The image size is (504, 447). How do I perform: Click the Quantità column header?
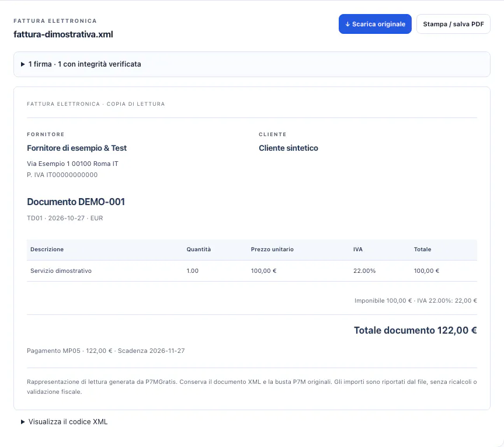[x=199, y=250]
